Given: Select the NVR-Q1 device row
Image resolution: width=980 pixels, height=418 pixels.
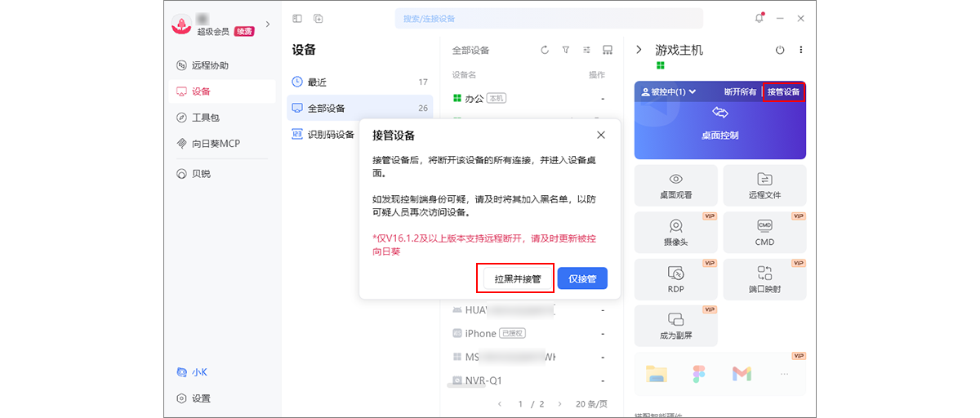Looking at the screenshot, I should click(x=532, y=380).
